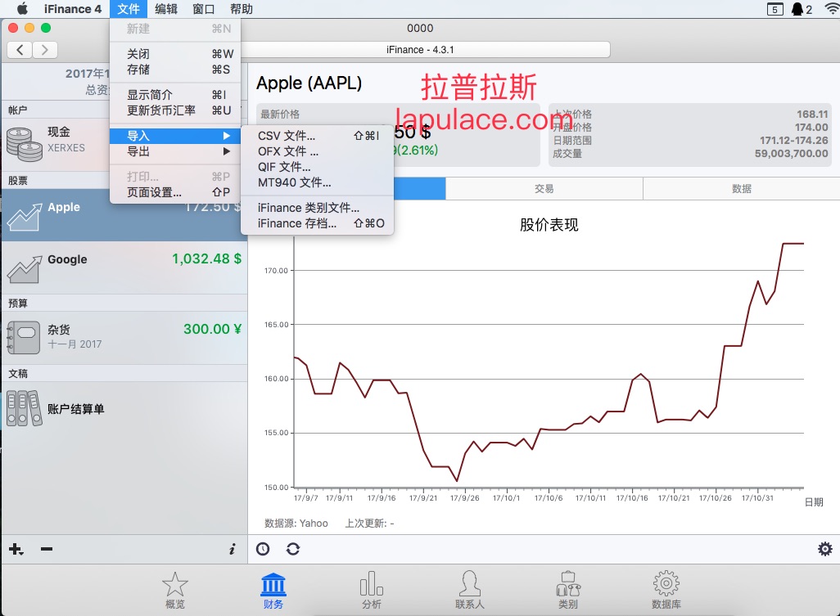Viewport: 840px width, 616px height.
Task: Click the refresh quotes icon
Action: coord(293,549)
